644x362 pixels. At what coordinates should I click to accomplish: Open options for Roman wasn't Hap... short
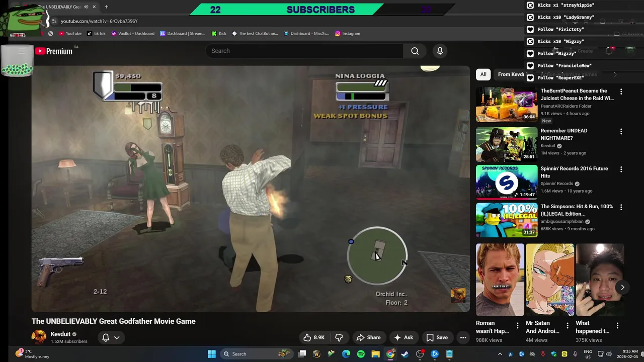coord(517,326)
